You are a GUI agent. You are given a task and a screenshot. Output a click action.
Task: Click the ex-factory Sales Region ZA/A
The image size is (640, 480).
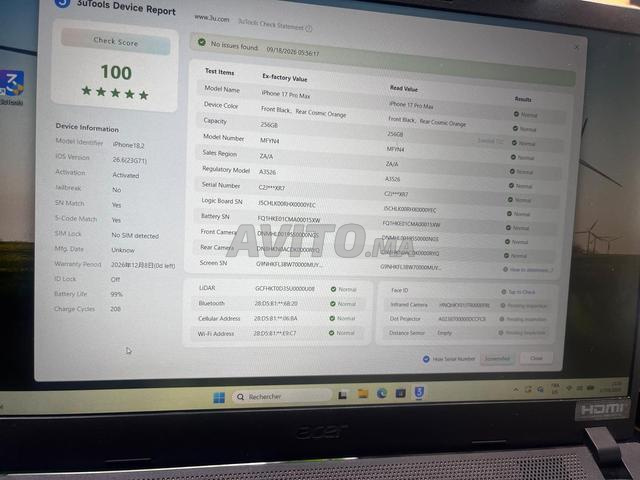click(266, 156)
